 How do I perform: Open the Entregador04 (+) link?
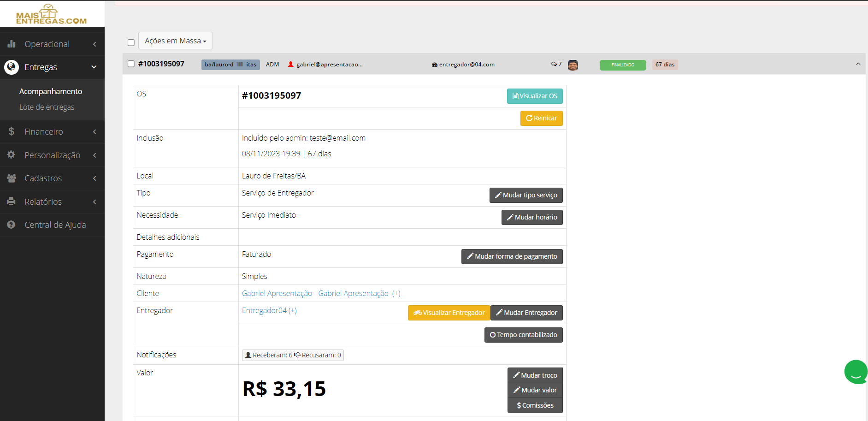[269, 310]
